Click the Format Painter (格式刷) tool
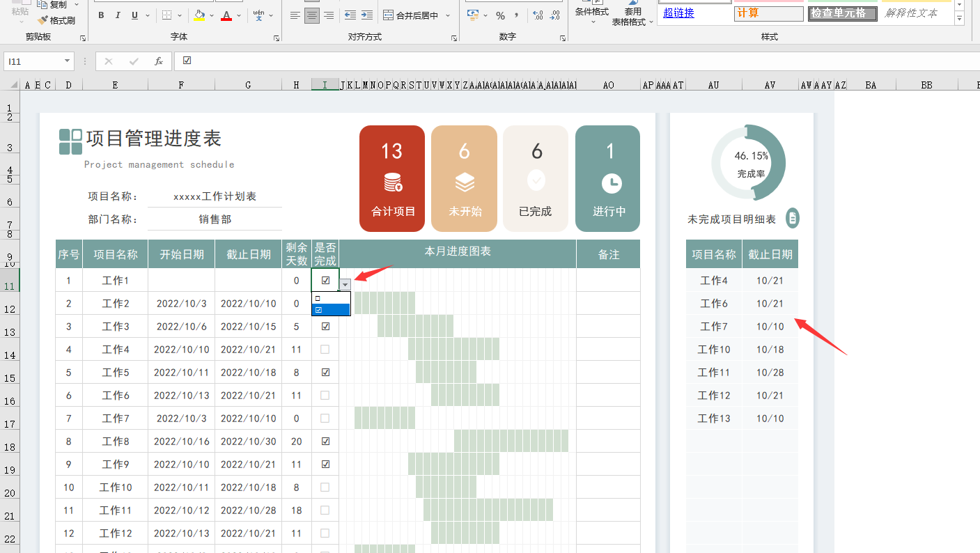 (x=56, y=20)
